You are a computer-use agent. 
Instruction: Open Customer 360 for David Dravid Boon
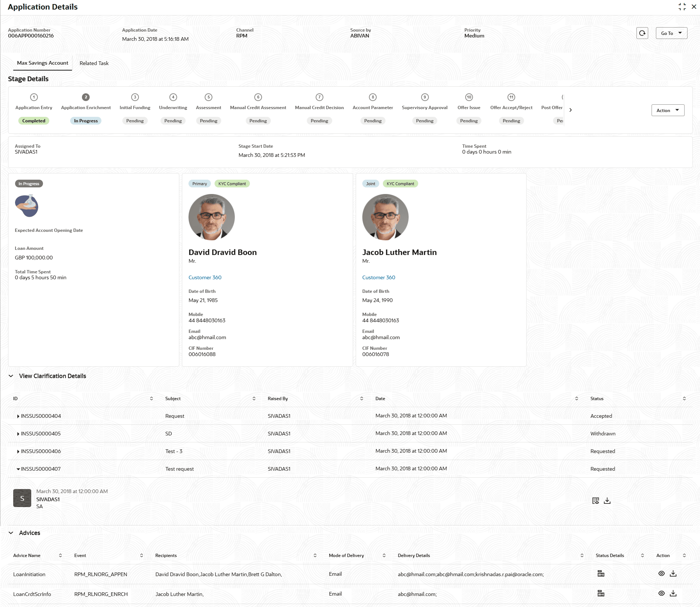coord(205,277)
